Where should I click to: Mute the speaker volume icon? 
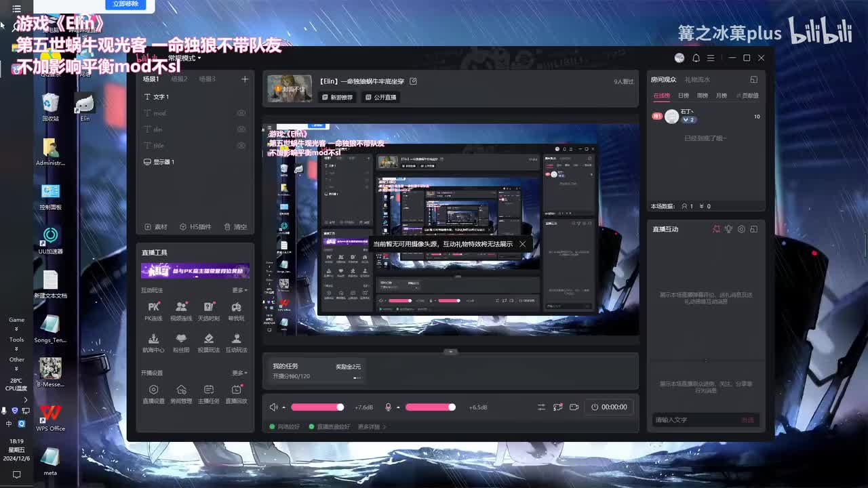pyautogui.click(x=273, y=407)
